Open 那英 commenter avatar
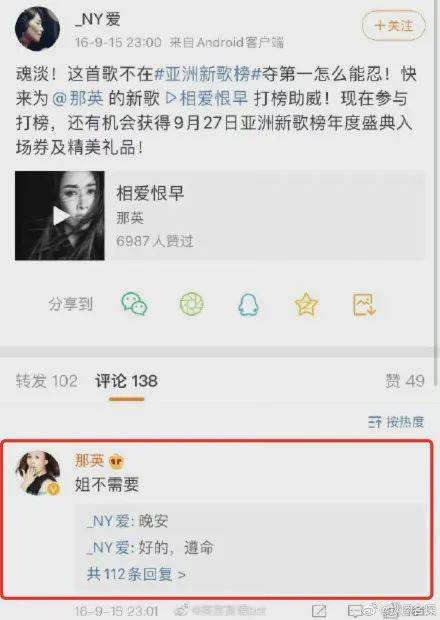The width and height of the screenshot is (440, 620). [38, 473]
